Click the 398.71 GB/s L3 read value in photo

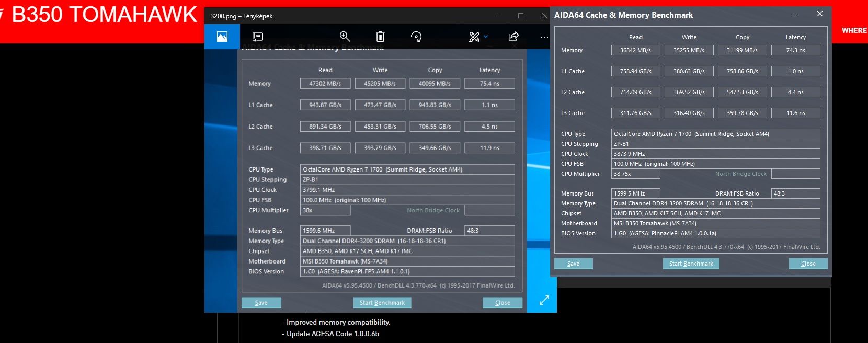pos(325,148)
